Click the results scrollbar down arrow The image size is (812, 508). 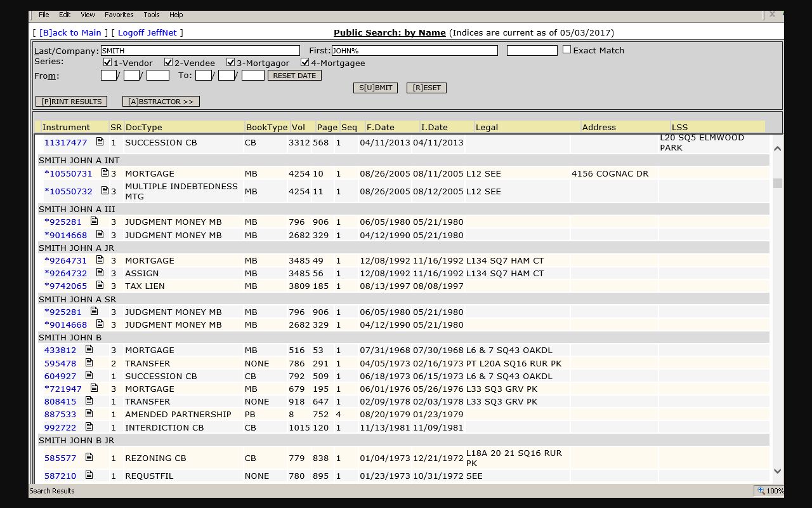point(778,471)
